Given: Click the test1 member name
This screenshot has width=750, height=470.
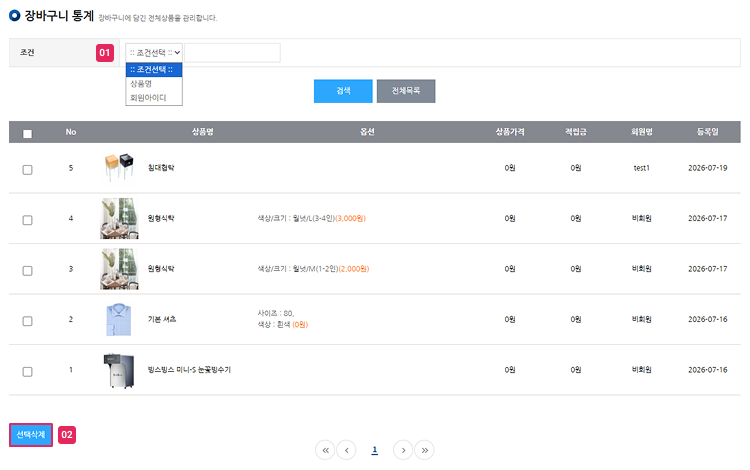Looking at the screenshot, I should [x=641, y=168].
